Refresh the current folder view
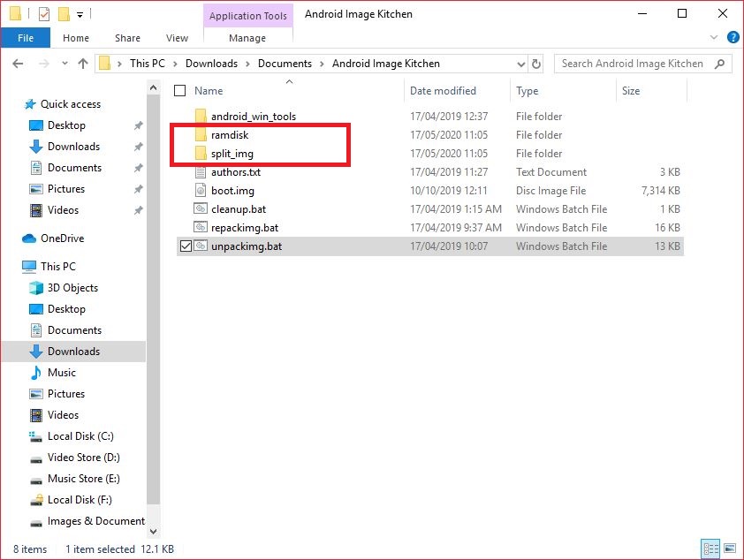This screenshot has width=744, height=560. [536, 64]
